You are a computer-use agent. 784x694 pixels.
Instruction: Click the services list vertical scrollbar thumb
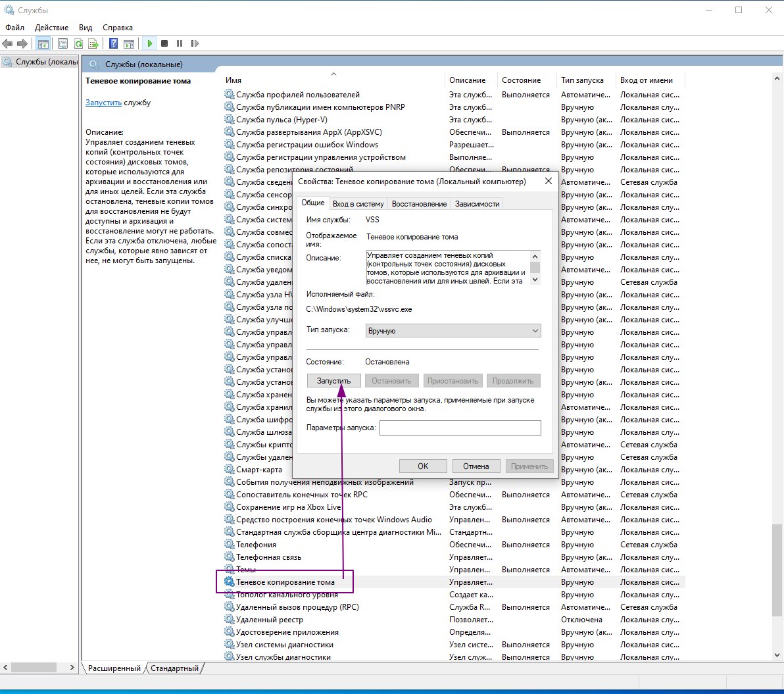[777, 570]
